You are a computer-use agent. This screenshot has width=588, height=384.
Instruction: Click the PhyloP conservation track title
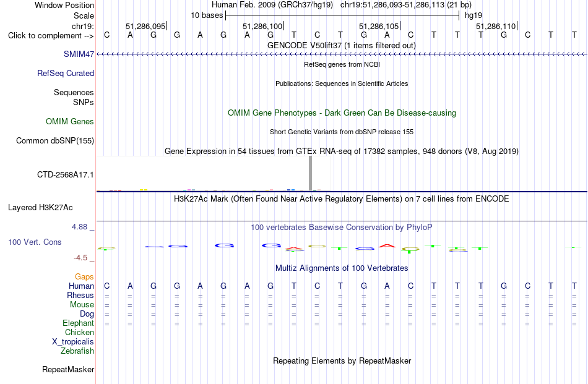(x=342, y=227)
